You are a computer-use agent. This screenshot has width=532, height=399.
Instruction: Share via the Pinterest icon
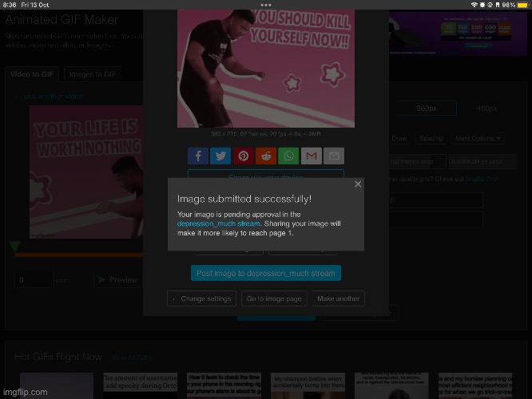click(244, 156)
